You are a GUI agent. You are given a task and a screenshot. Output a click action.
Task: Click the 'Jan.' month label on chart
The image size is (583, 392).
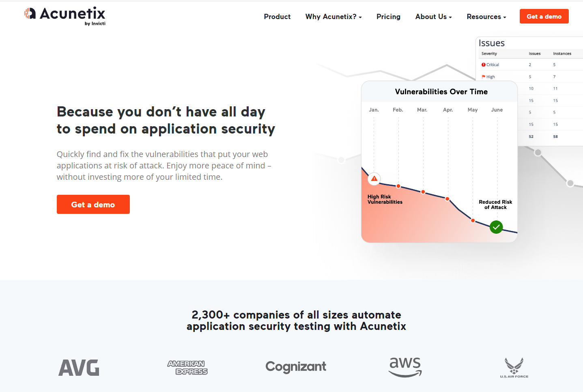point(374,110)
